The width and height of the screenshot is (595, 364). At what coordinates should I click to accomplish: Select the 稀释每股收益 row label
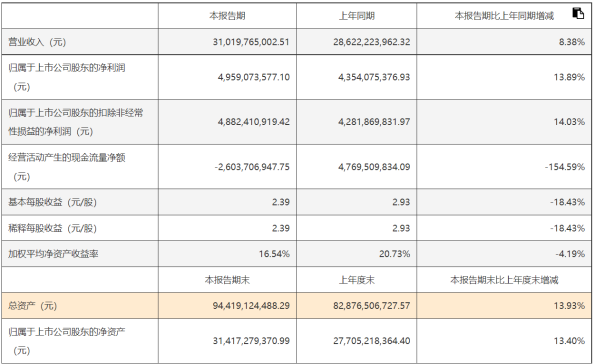click(x=52, y=228)
